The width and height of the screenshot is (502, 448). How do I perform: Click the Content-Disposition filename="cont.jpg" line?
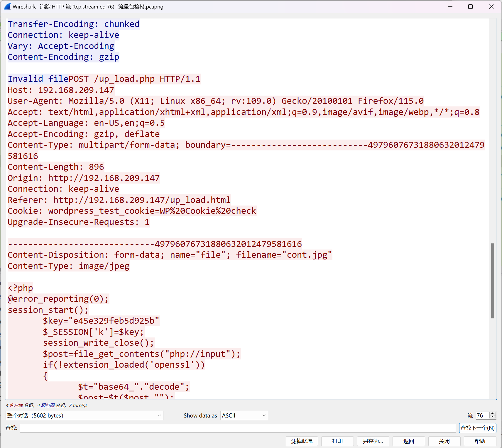click(x=170, y=255)
